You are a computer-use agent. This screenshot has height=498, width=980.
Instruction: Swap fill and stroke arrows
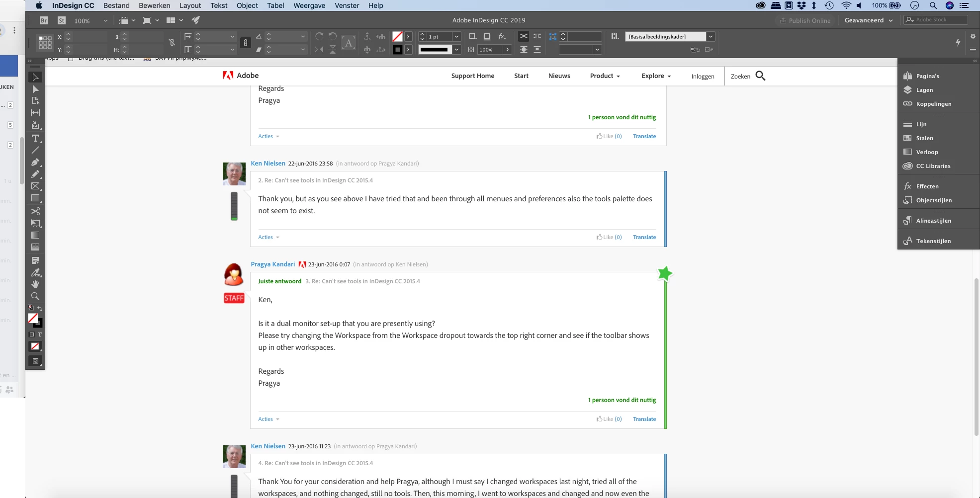click(x=40, y=308)
